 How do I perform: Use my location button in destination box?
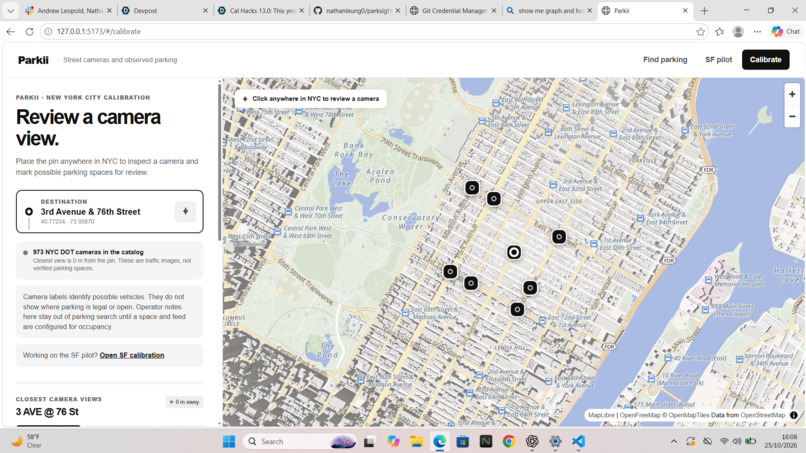click(185, 211)
